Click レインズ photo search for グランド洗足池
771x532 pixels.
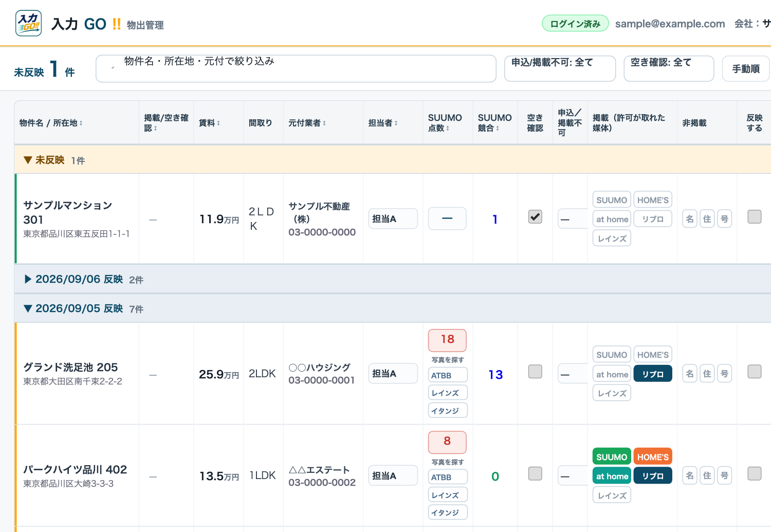tap(448, 393)
